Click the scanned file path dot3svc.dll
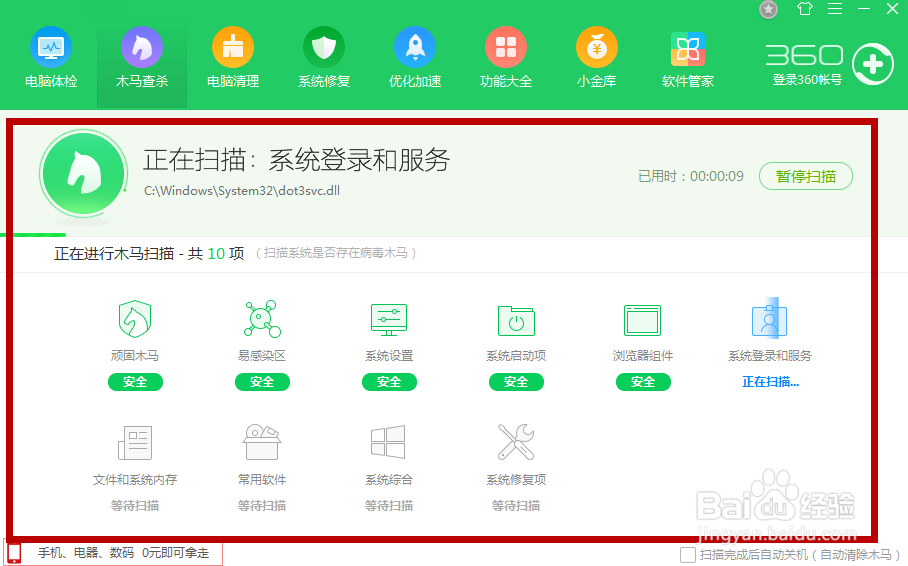The width and height of the screenshot is (908, 566). coord(242,191)
